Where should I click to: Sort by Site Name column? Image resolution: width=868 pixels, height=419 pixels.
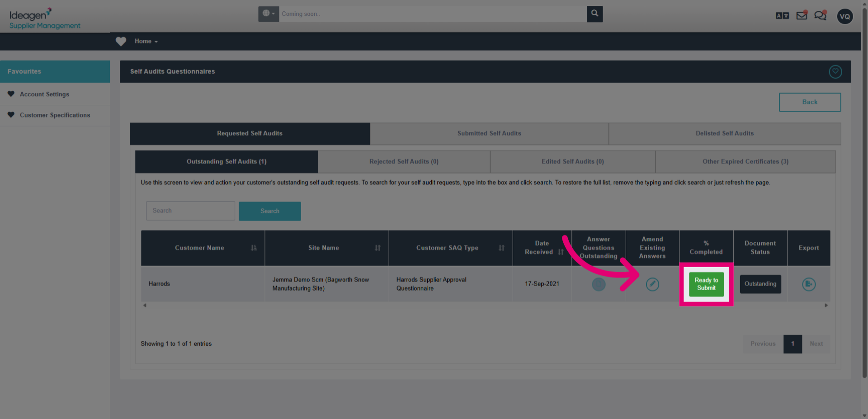coord(326,248)
